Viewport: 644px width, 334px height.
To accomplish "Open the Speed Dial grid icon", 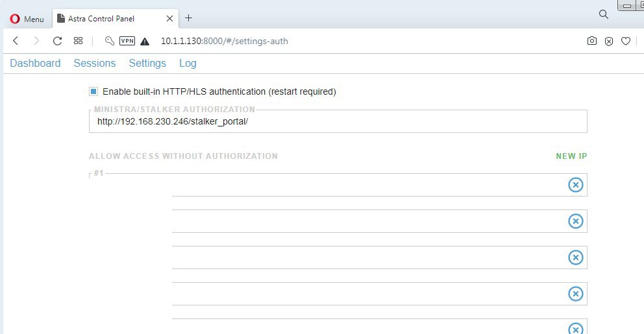I will 78,41.
